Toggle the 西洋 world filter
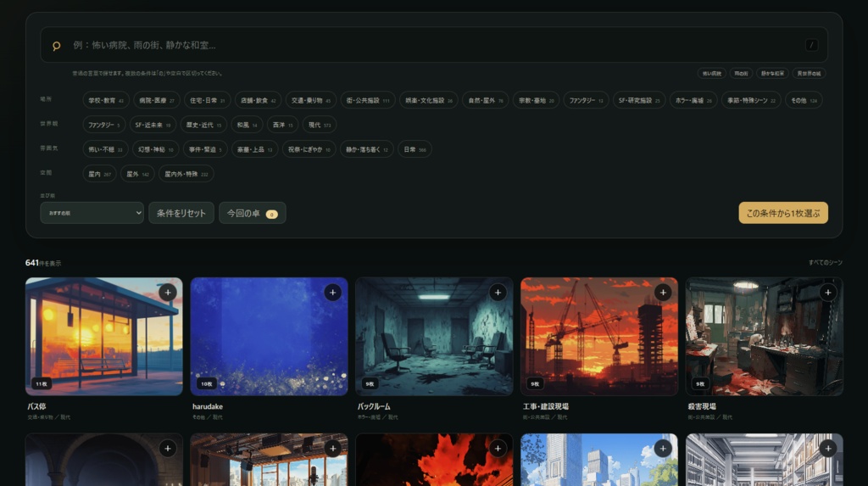The width and height of the screenshot is (868, 486). [x=282, y=125]
